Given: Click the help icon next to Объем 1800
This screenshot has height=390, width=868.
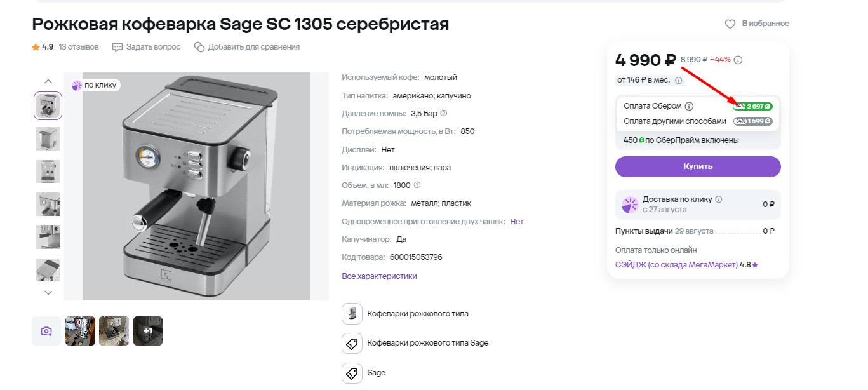Looking at the screenshot, I should (x=417, y=185).
